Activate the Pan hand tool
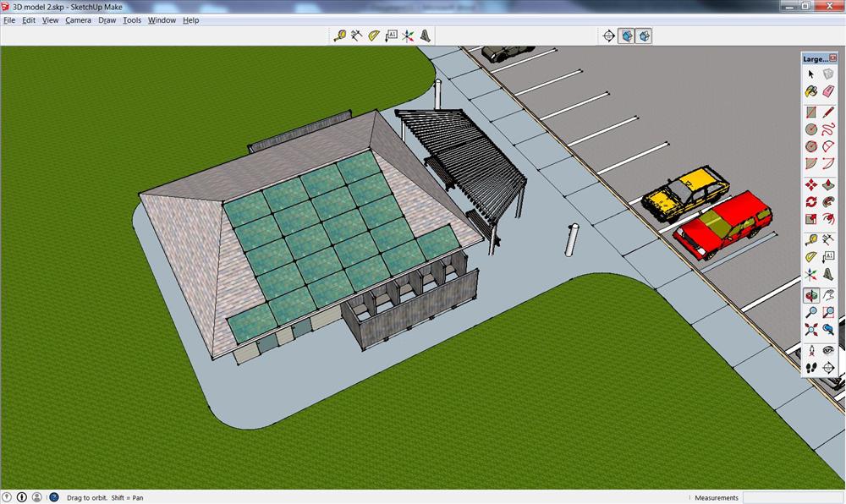Screen dimensions: 846x504 pyautogui.click(x=828, y=296)
